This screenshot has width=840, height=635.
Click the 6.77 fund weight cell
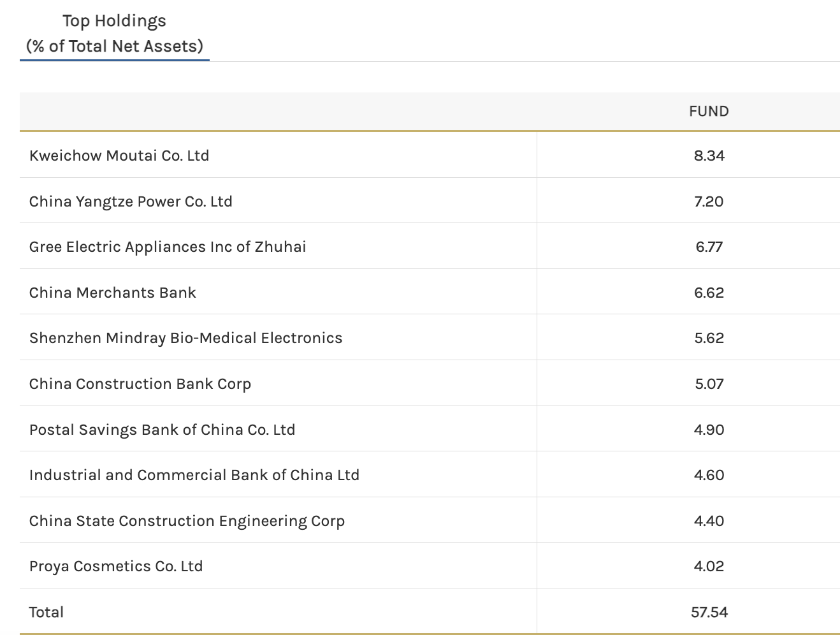point(709,247)
